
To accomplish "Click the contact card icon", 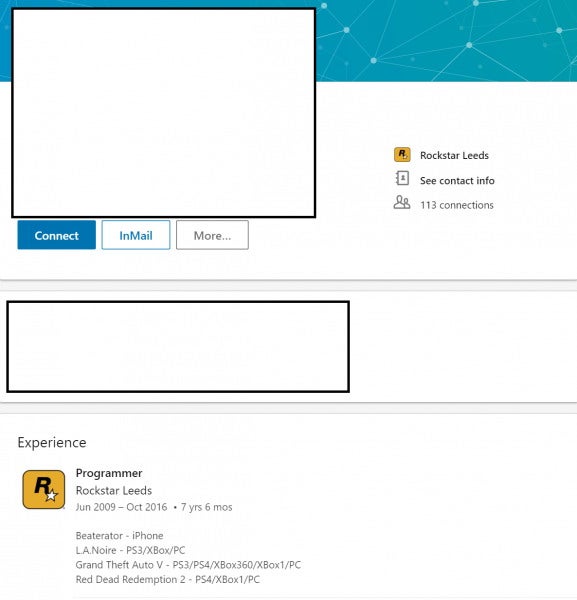I will coord(402,179).
